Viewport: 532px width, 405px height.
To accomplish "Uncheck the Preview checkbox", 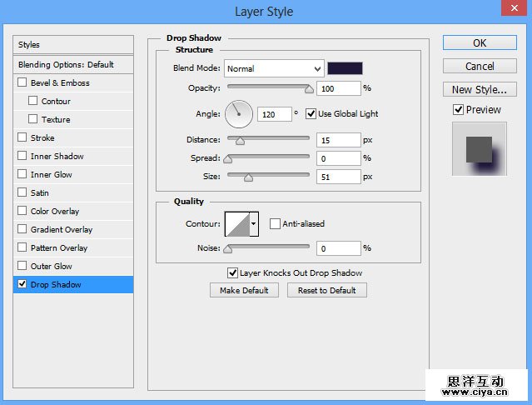I will click(x=458, y=109).
